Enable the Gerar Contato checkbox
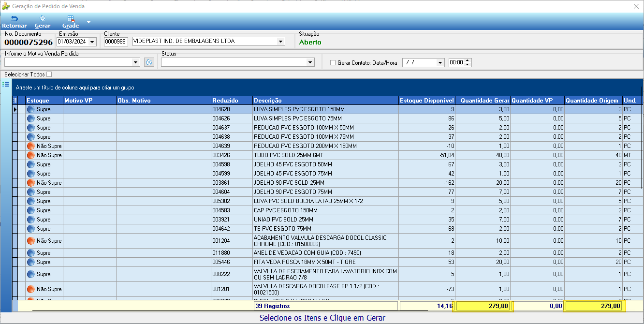The width and height of the screenshot is (644, 324). (333, 62)
